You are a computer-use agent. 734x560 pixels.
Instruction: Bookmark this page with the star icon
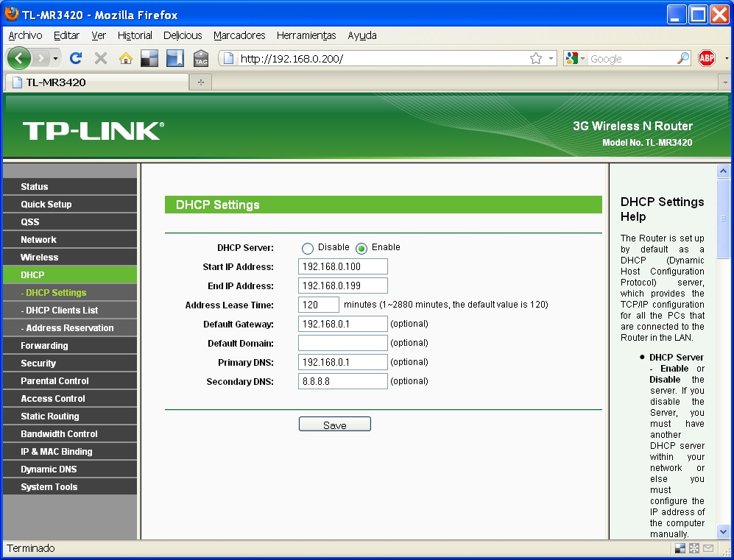click(x=536, y=58)
